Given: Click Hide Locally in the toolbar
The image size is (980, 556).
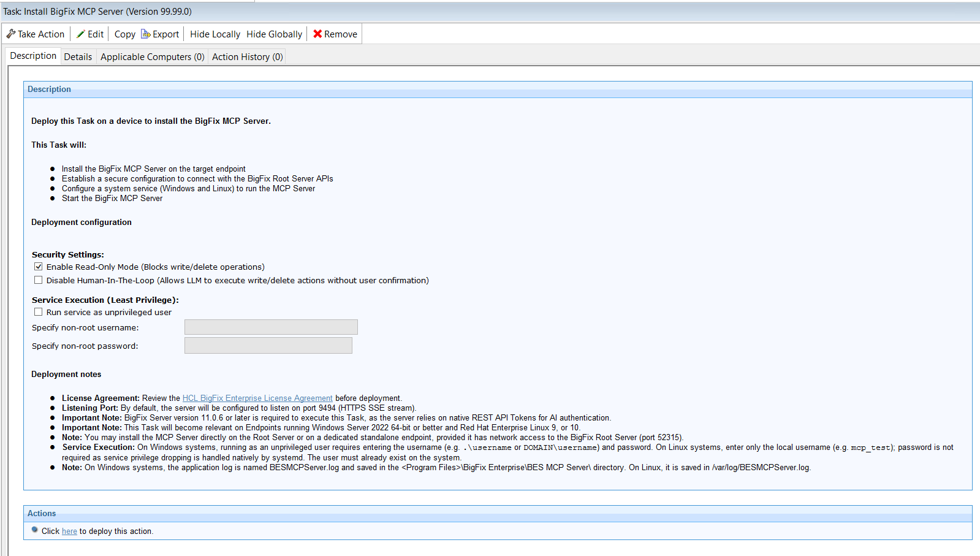Looking at the screenshot, I should pos(215,34).
